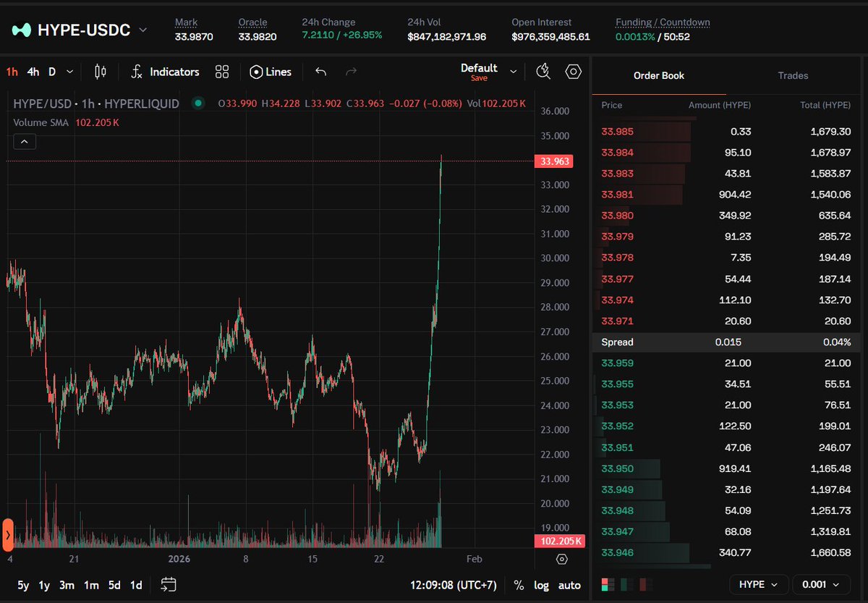Click the go-to-date calendar icon
This screenshot has height=603, width=868.
[169, 585]
